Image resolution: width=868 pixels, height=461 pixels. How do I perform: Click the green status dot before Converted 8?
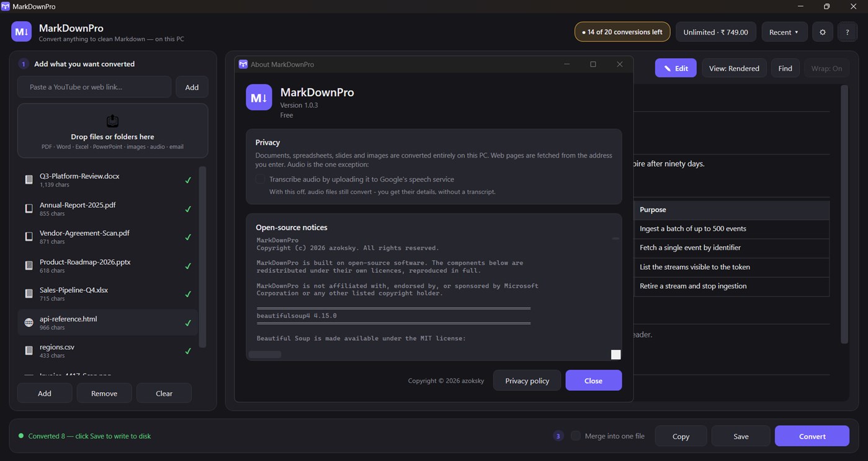pyautogui.click(x=21, y=436)
